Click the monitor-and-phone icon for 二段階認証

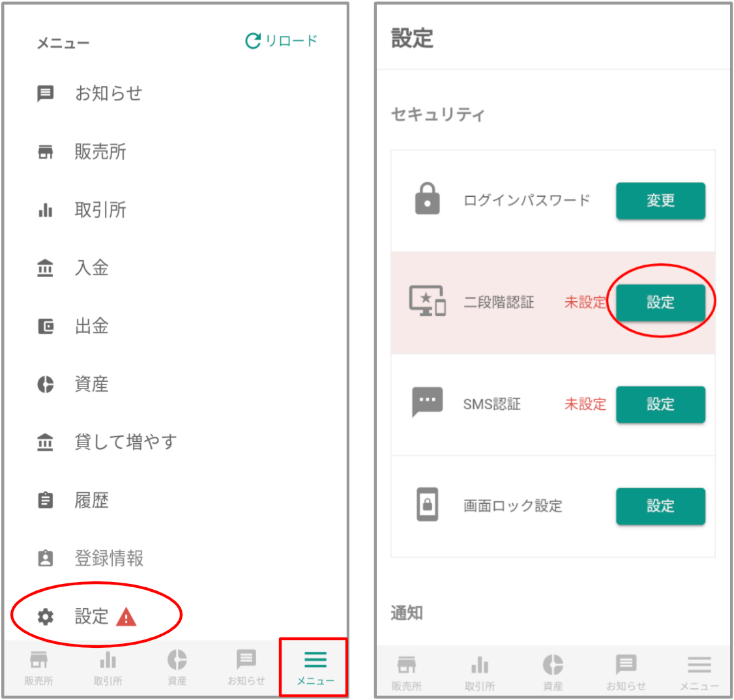click(x=428, y=301)
